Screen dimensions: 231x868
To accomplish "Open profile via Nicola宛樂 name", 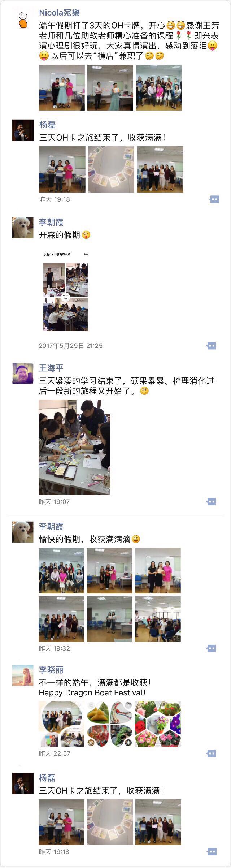I will coord(60,13).
